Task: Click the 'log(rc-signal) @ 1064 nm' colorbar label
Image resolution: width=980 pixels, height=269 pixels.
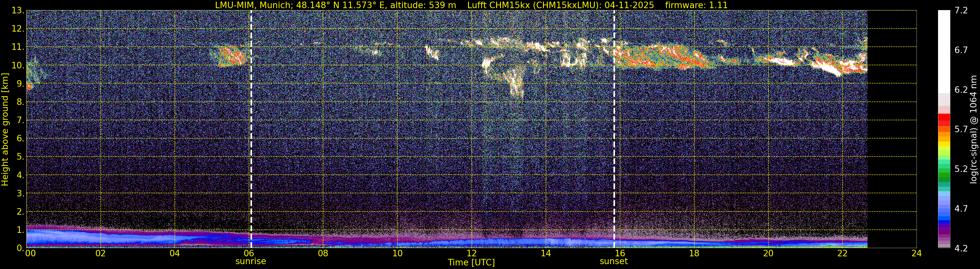Action: (x=974, y=129)
